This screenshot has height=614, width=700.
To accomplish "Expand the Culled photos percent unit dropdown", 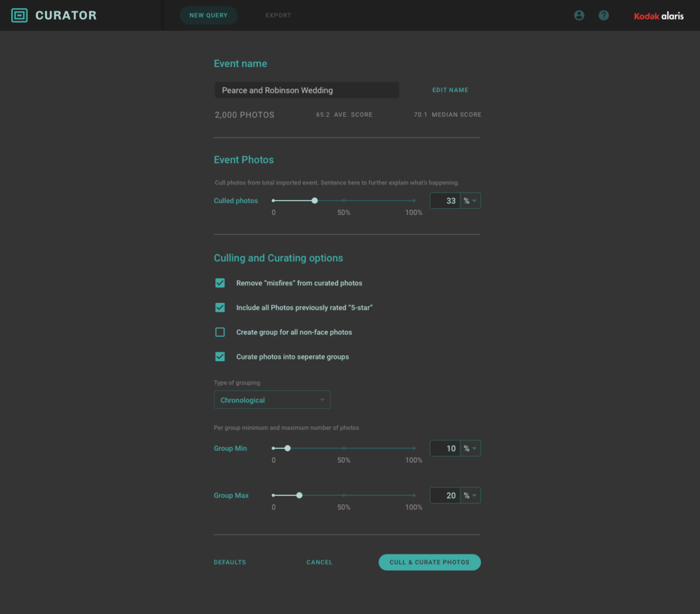I will (470, 201).
